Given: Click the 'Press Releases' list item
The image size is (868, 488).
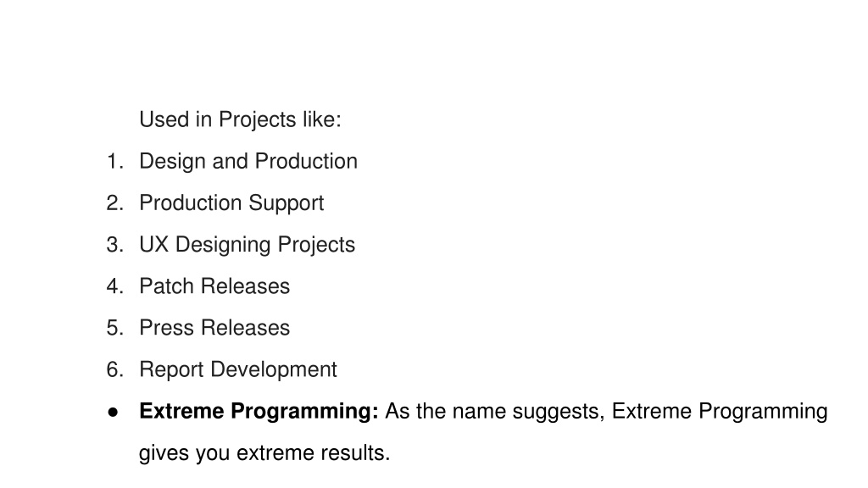Looking at the screenshot, I should 214,328.
